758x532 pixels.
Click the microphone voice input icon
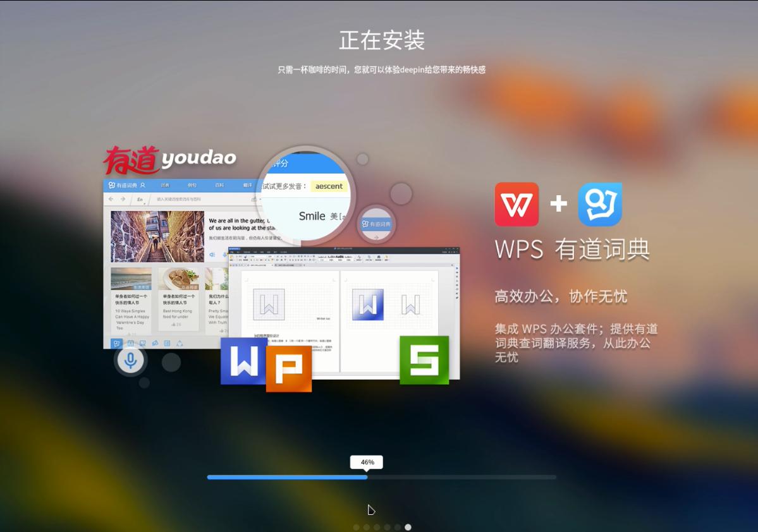point(130,360)
